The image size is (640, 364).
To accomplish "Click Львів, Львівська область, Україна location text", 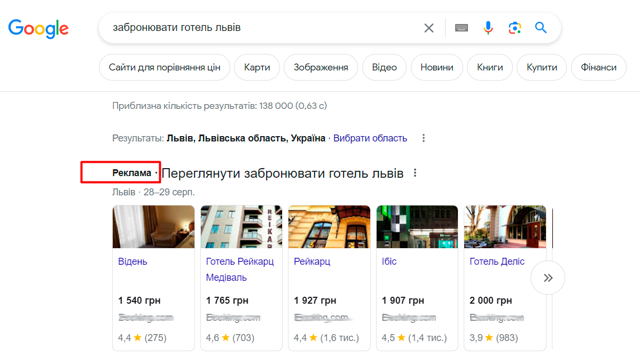I will coord(246,138).
